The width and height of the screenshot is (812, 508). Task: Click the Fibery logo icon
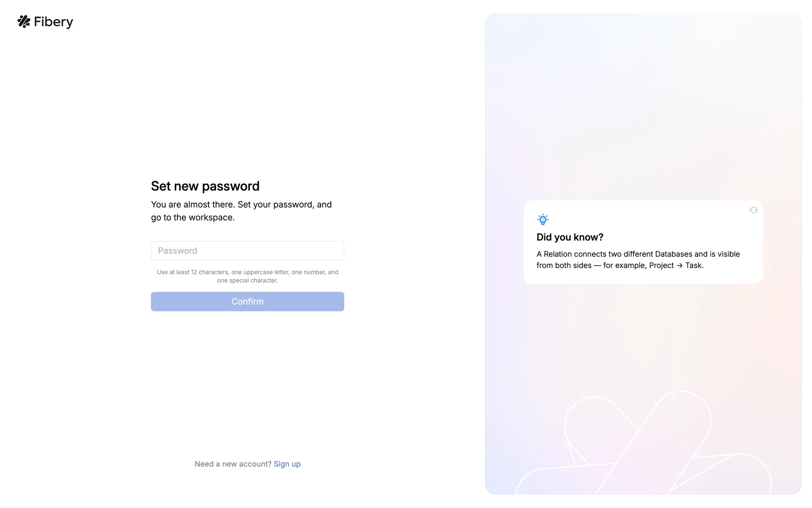pos(24,22)
